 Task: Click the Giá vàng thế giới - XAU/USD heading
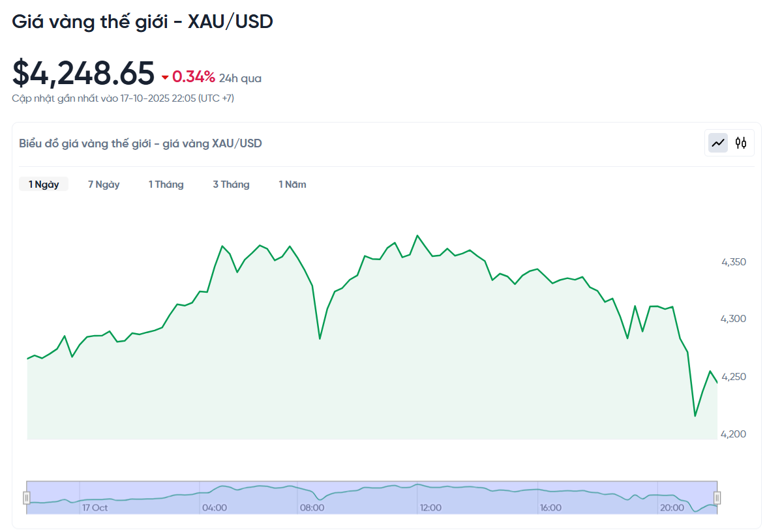(x=142, y=22)
